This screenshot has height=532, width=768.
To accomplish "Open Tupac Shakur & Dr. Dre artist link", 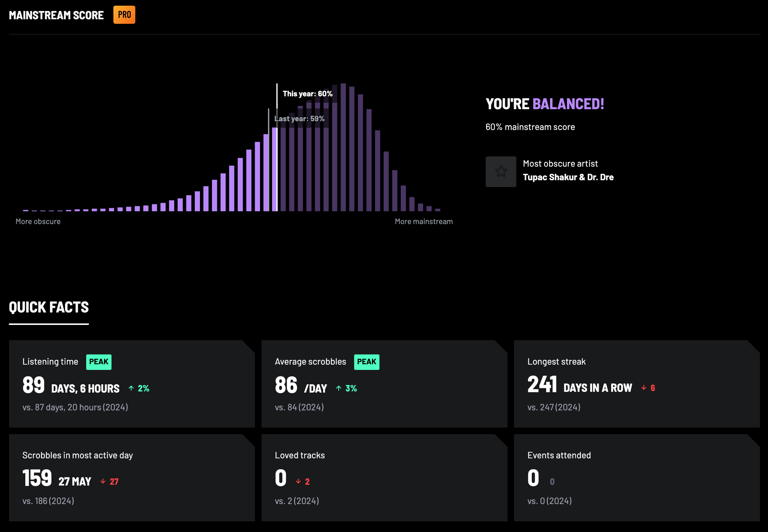I will point(568,177).
